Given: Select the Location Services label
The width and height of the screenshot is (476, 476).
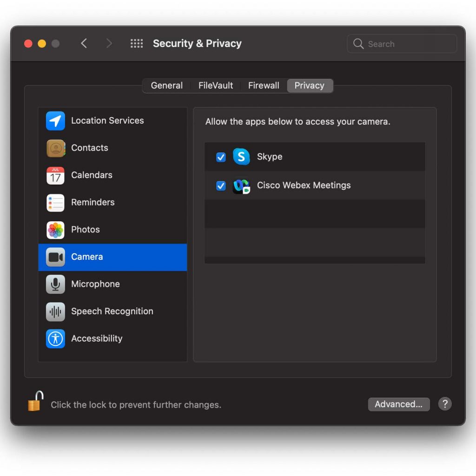Looking at the screenshot, I should point(107,120).
